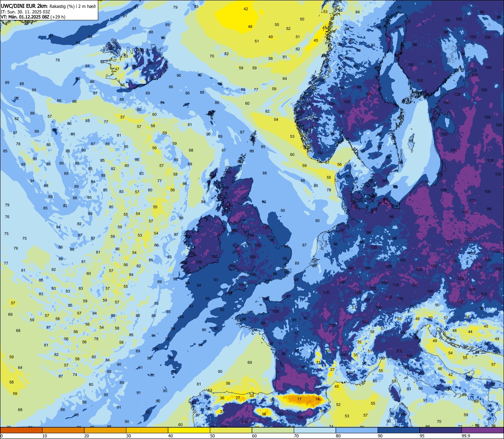Viewport: 504px width, 439px height.
Task: Click the '99.9' legend scale label
Action: pos(466,436)
